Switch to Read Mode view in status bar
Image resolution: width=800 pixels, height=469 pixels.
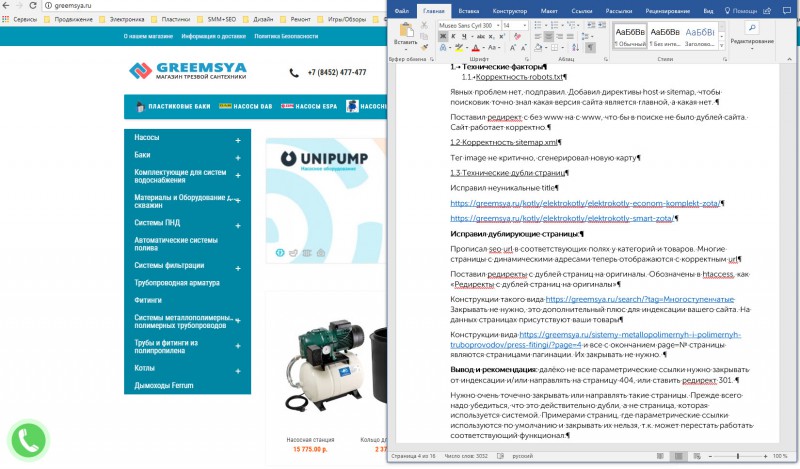(x=660, y=456)
